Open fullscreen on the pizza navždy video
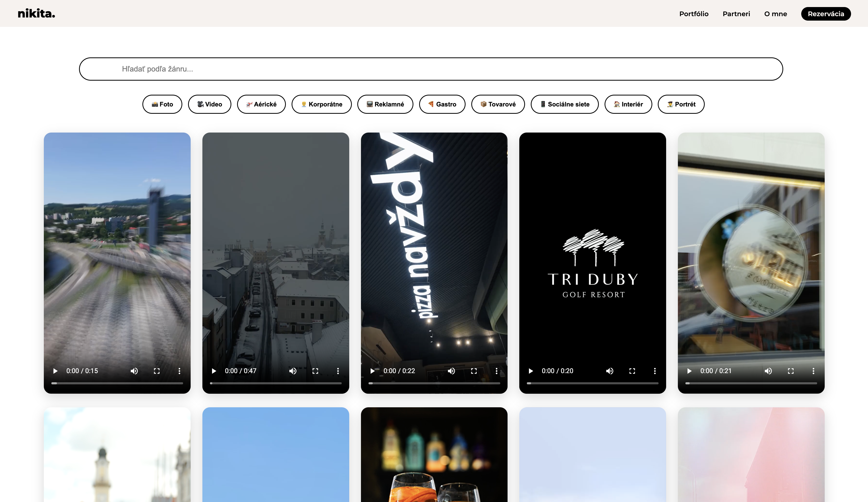 (474, 371)
